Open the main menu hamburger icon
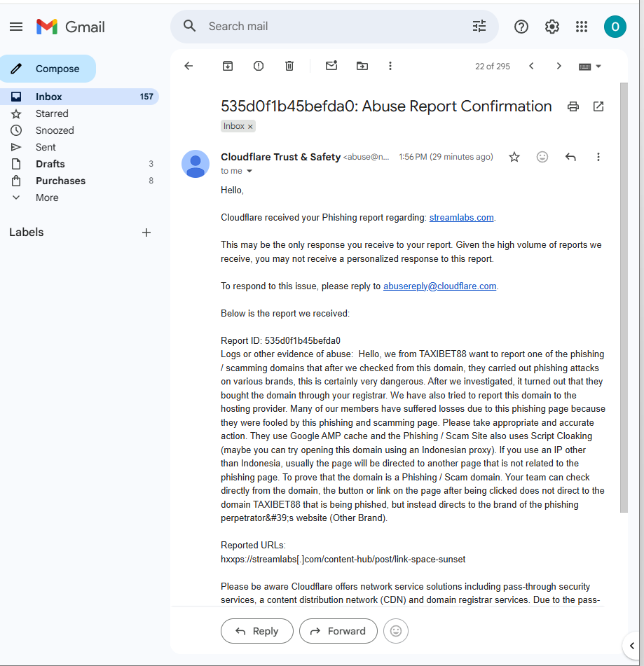The image size is (644, 666). [x=16, y=27]
